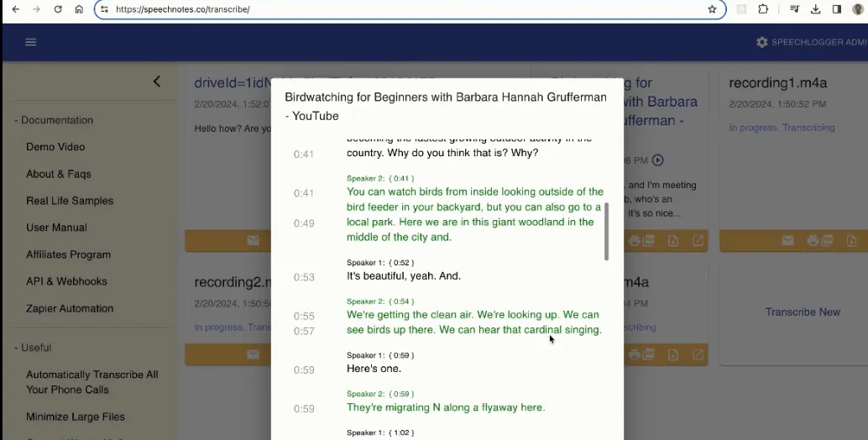Collapse the Useful section header

point(33,348)
